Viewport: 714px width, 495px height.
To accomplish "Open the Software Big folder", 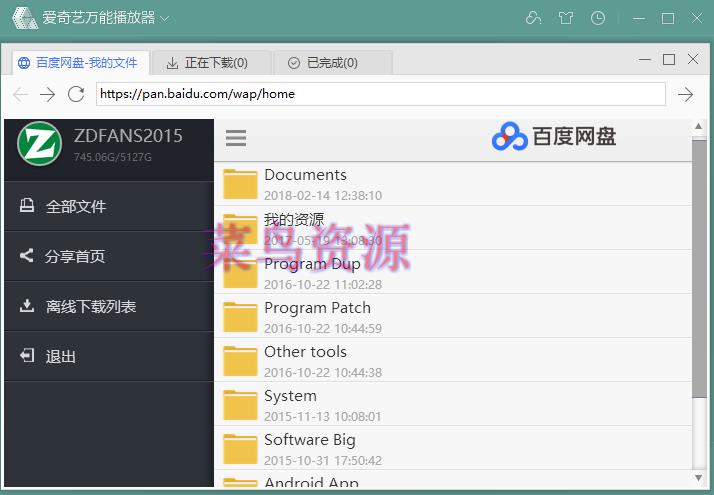I will click(453, 449).
